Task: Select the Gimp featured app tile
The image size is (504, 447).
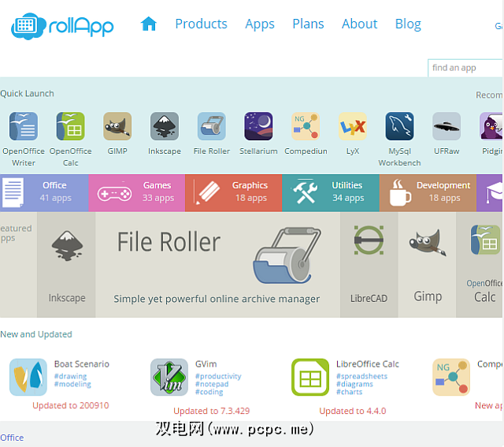Action: point(427,265)
